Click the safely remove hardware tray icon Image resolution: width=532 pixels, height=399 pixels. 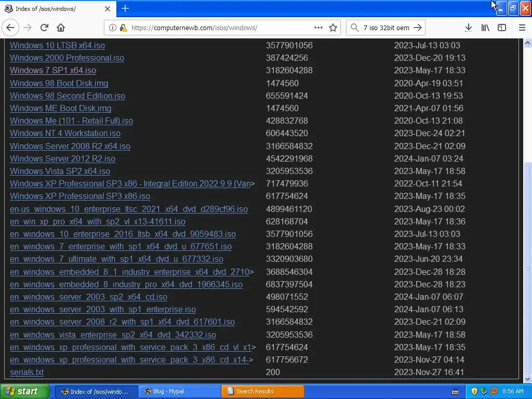click(484, 392)
